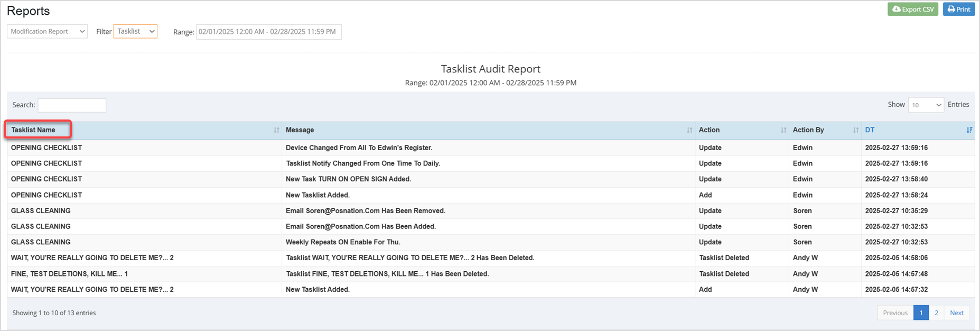
Task: Go to the Next page
Action: click(957, 313)
